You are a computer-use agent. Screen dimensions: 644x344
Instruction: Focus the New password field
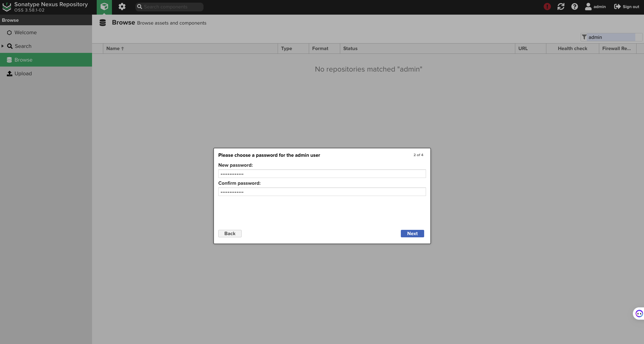(322, 174)
